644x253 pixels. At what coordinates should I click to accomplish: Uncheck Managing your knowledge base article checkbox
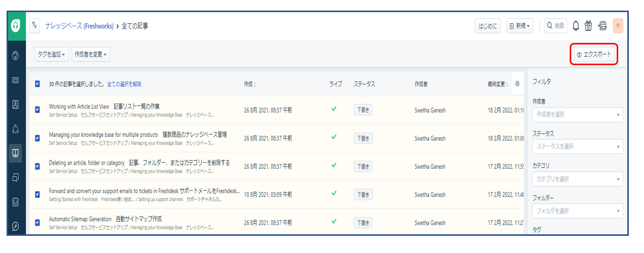click(37, 138)
